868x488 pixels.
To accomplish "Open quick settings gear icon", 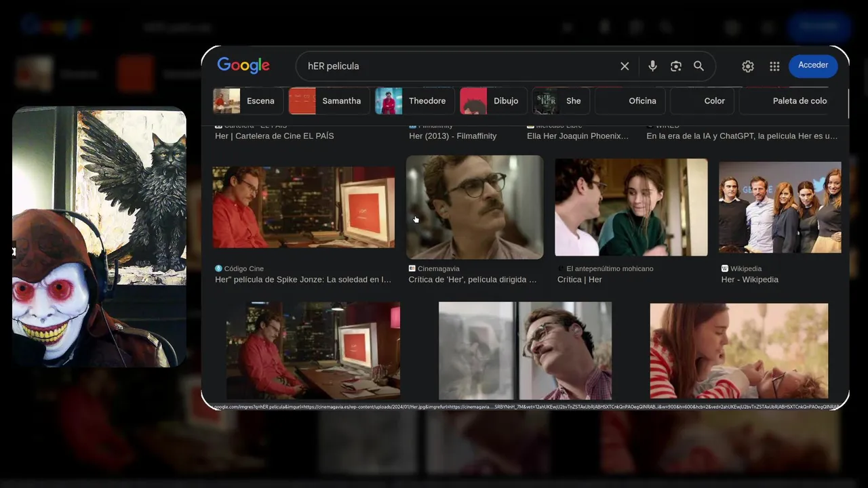I will tap(748, 66).
